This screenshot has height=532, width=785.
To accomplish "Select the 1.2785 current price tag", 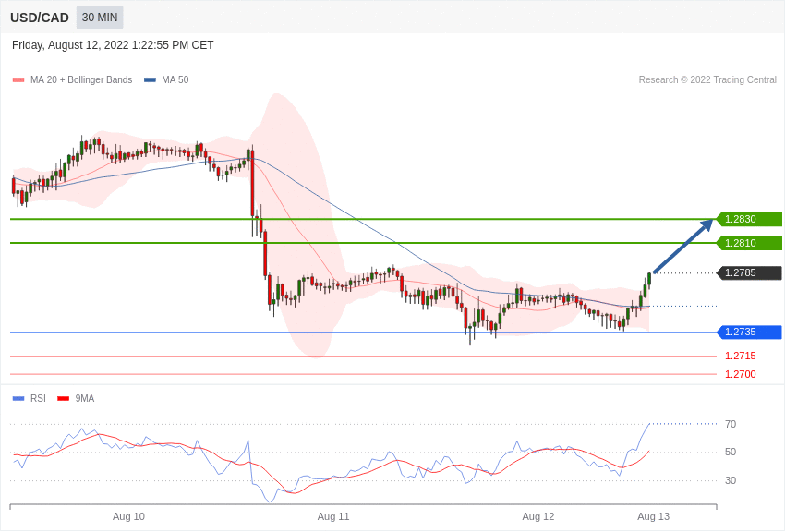I will click(x=749, y=272).
